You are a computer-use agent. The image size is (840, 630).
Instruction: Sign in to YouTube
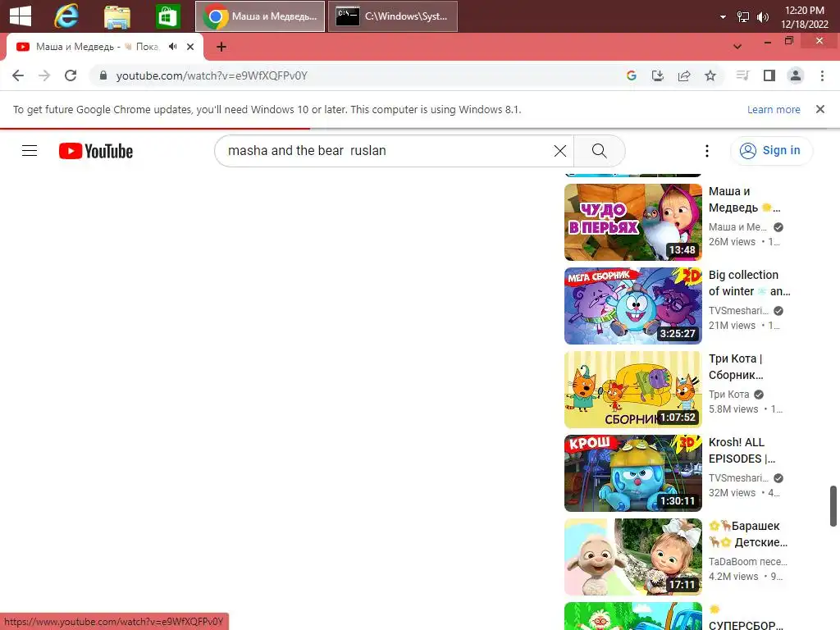click(771, 151)
